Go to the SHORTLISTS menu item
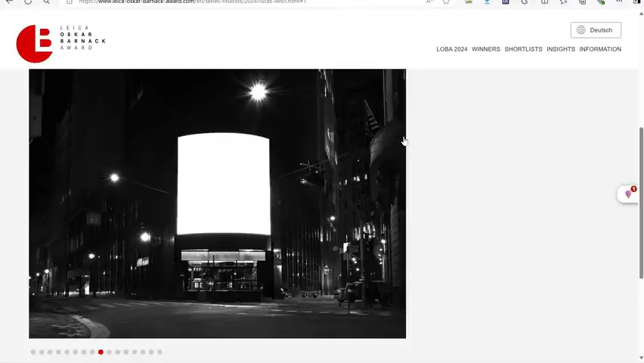Viewport: 644px width, 363px height. (523, 49)
